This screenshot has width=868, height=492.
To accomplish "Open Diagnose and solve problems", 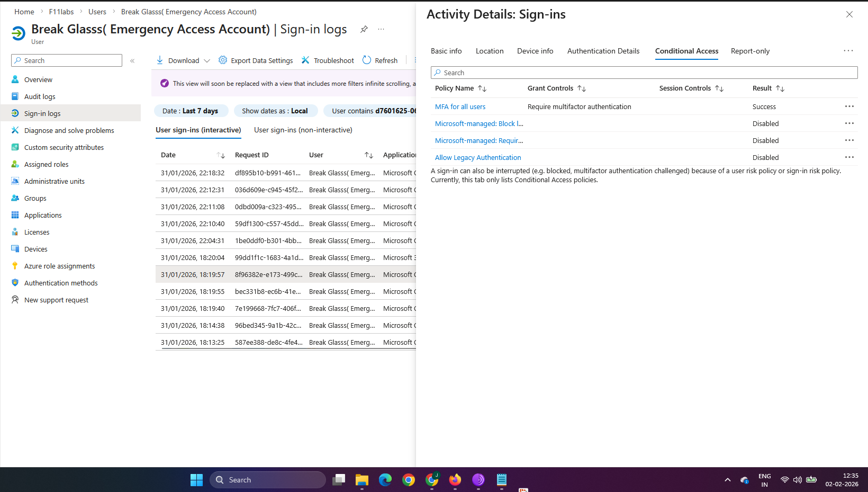I will click(x=69, y=130).
